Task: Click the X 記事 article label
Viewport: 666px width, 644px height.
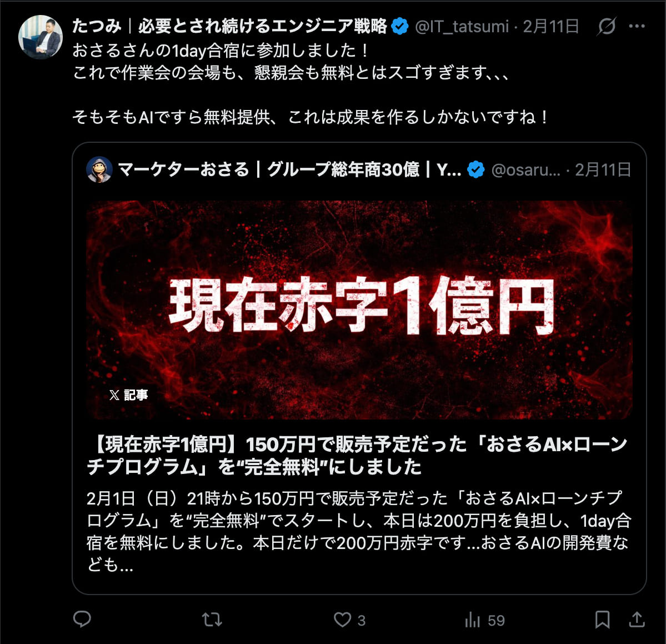Action: 129,395
